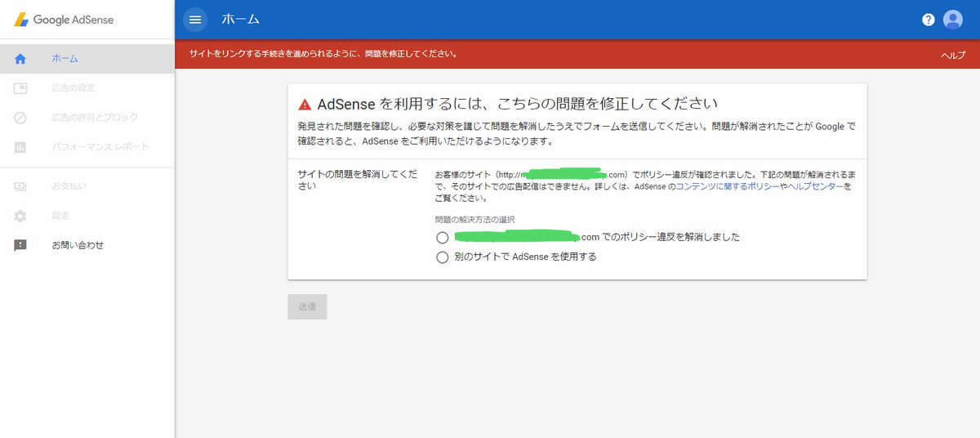Screen dimensions: 980x438
Task: Select 別のサイトで AdSense を使用する radio option
Action: [x=443, y=257]
